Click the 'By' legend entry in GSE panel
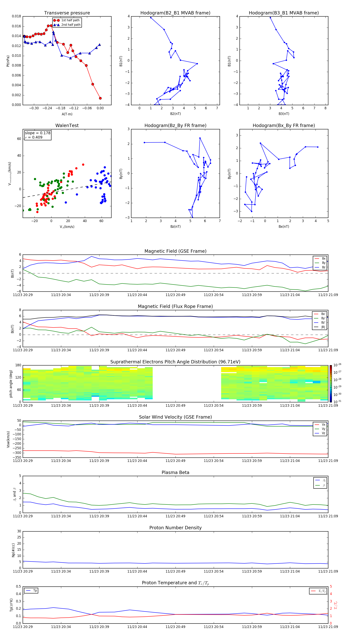This screenshot has width=351, height=644. click(x=320, y=263)
